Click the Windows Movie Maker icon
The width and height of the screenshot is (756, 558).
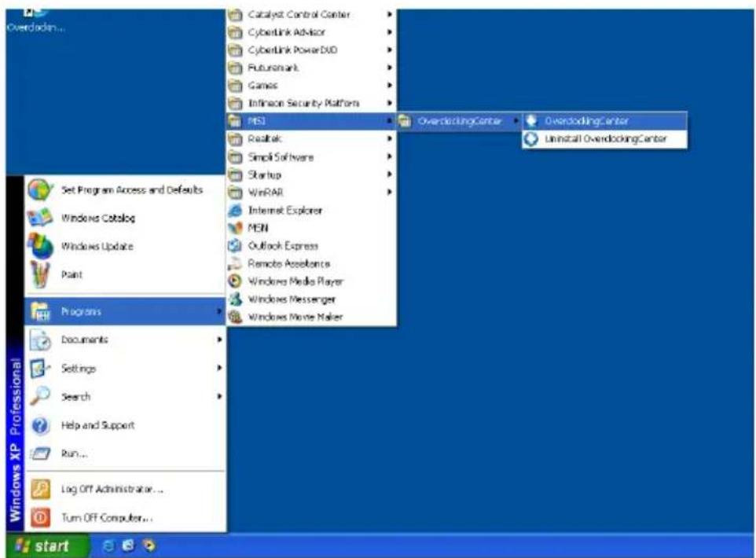point(235,317)
